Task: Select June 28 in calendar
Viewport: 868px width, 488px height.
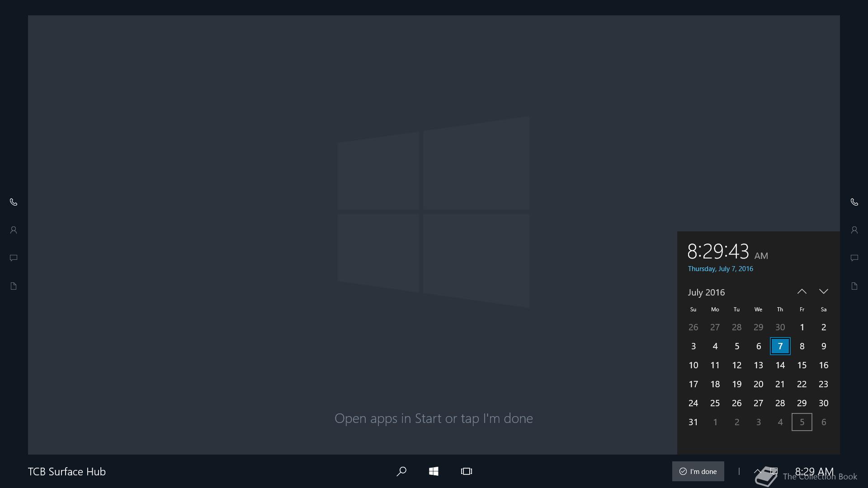Action: pos(737,327)
